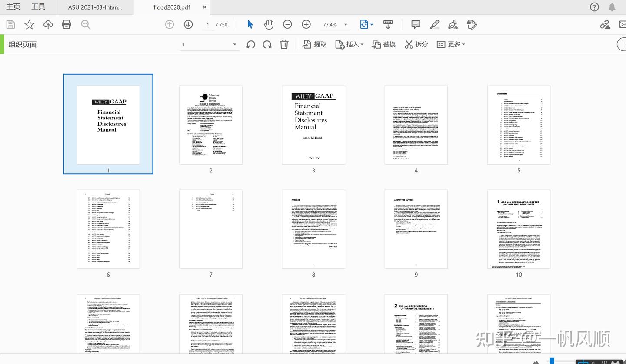
Task: Show notifications with the bell icon
Action: pyautogui.click(x=612, y=7)
